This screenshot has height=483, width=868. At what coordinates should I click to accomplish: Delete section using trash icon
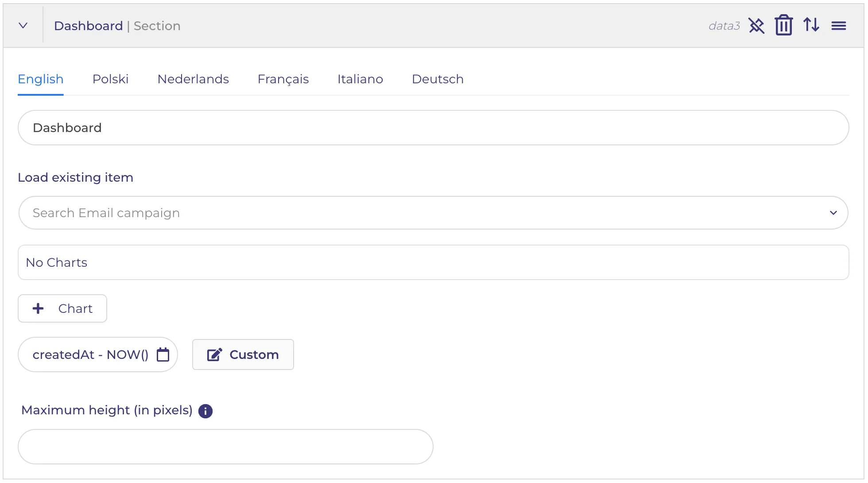pyautogui.click(x=783, y=25)
